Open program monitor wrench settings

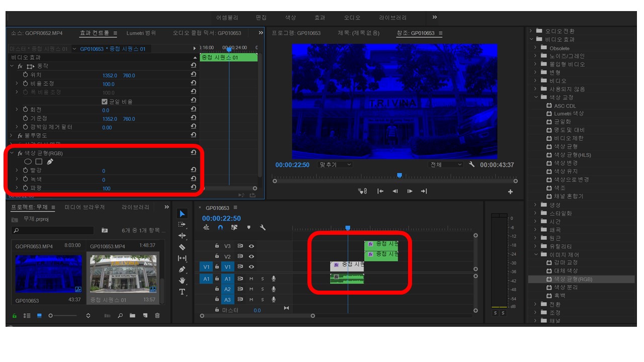[x=471, y=164]
